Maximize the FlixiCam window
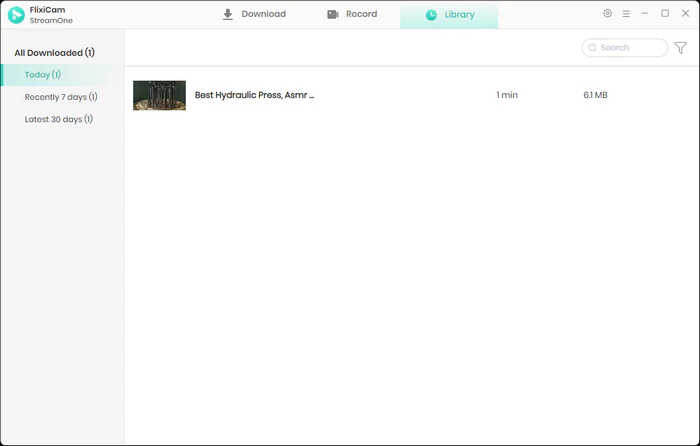700x446 pixels. coord(665,14)
